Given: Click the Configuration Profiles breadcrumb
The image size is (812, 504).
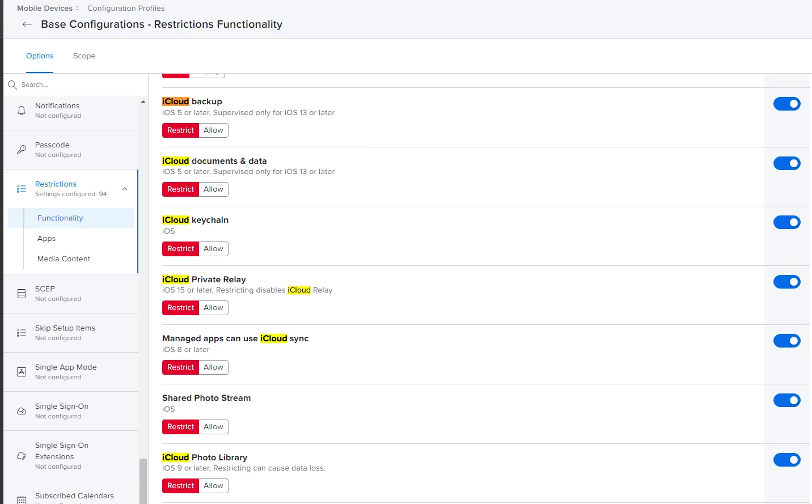Looking at the screenshot, I should (x=126, y=8).
